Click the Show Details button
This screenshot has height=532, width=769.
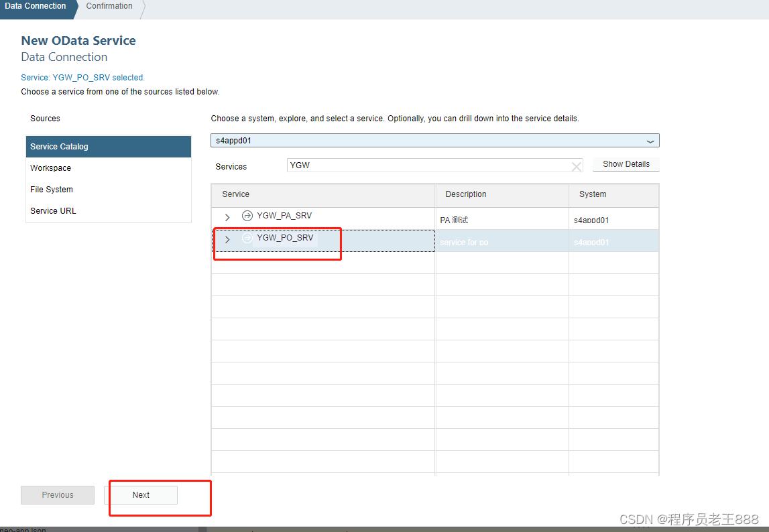point(626,164)
